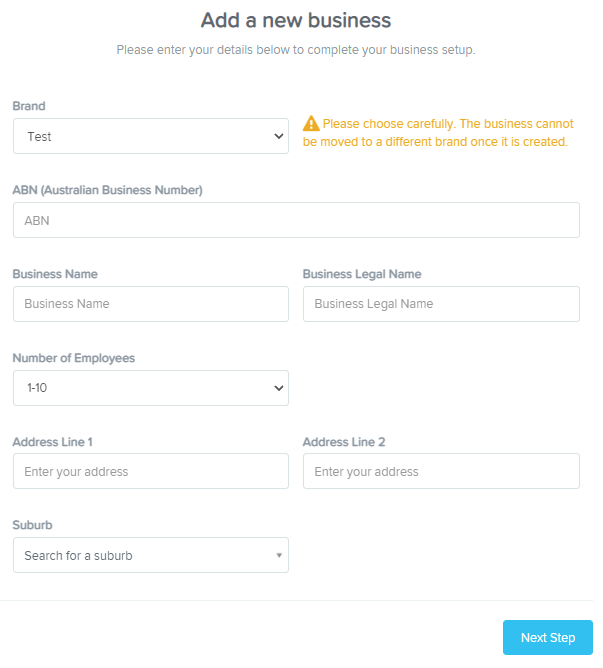Click the orange warning triangle icon

(311, 124)
